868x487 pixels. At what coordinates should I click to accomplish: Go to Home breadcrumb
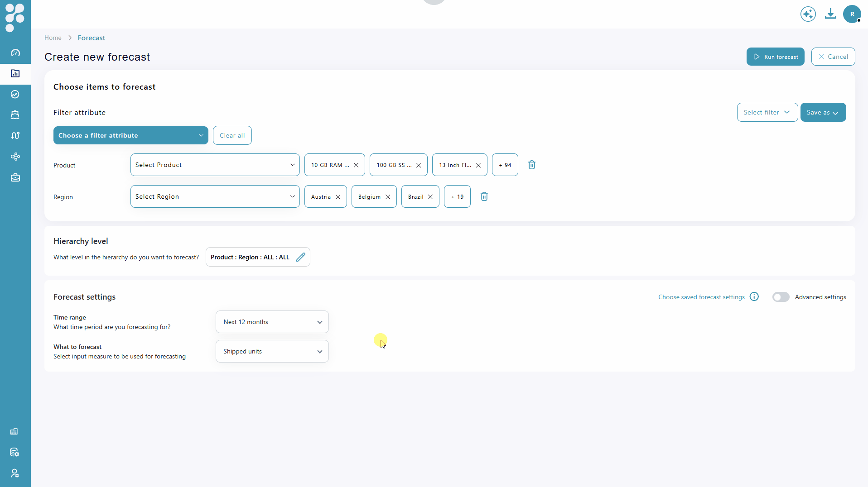pos(53,38)
